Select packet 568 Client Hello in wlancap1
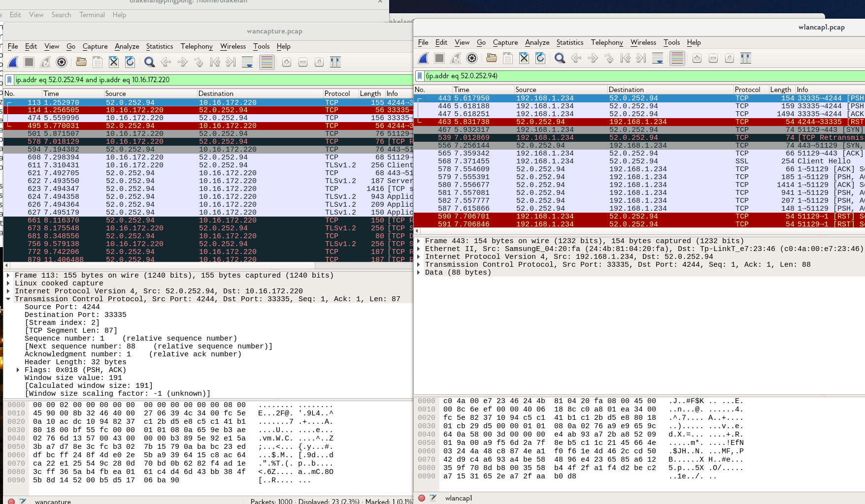 (639, 161)
